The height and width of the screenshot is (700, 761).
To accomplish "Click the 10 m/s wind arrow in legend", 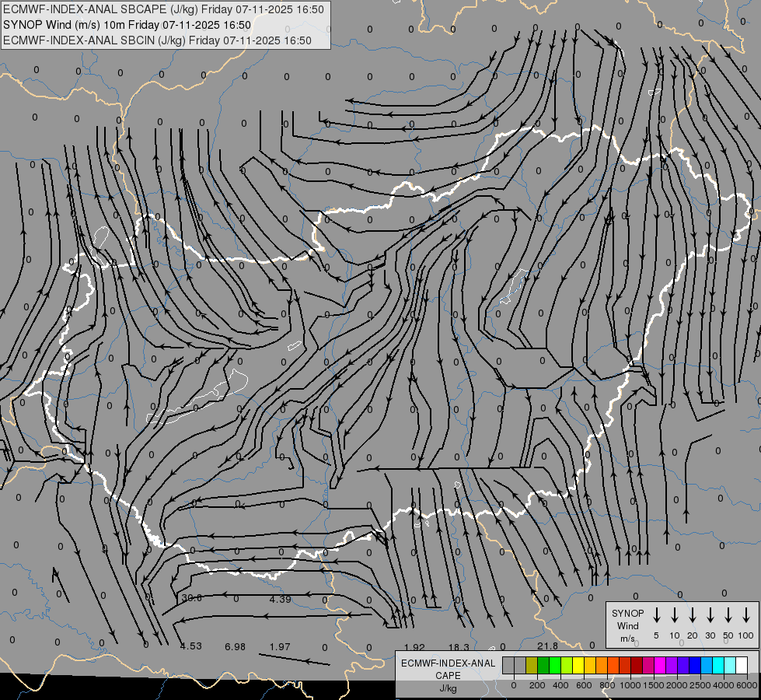I will [675, 615].
